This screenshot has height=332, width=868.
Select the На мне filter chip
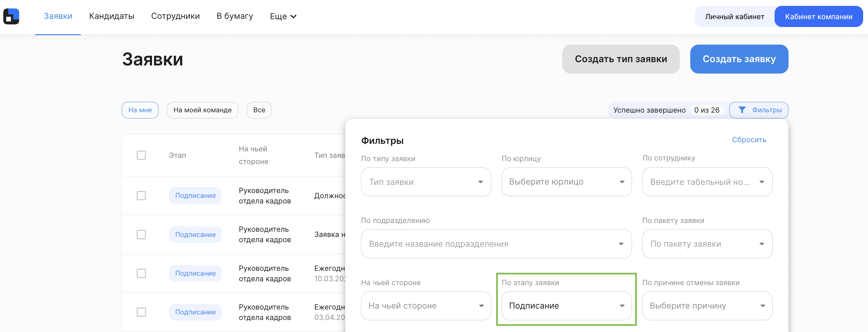pos(140,110)
